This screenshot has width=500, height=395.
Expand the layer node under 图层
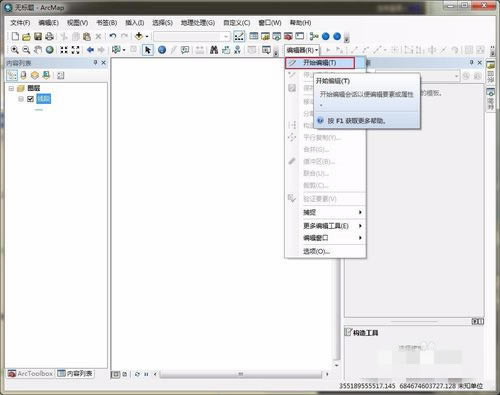pos(21,99)
